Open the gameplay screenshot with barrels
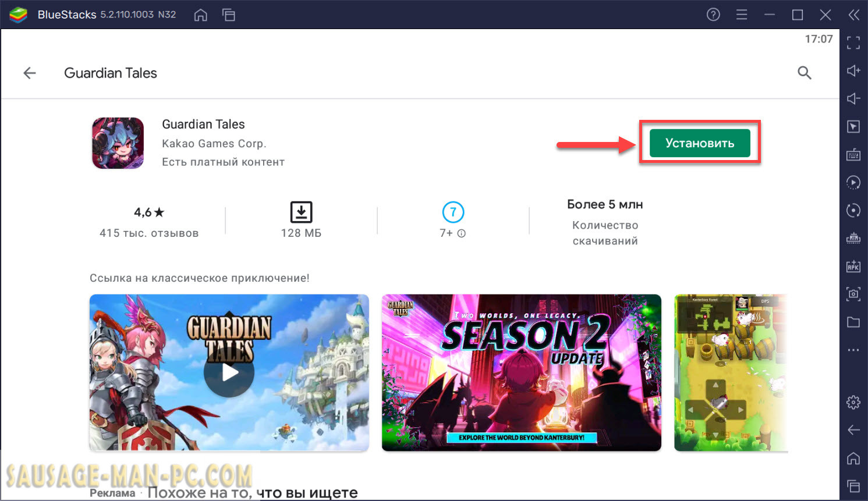 point(731,373)
